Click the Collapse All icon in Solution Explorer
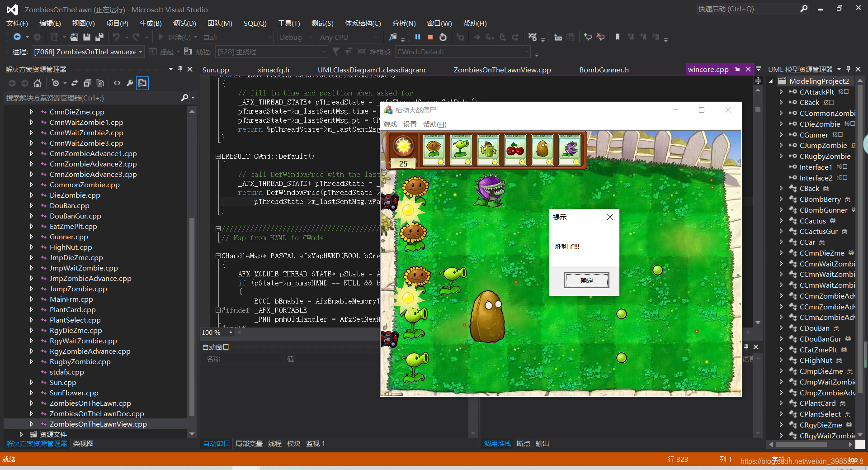The width and height of the screenshot is (868, 470). point(87,83)
